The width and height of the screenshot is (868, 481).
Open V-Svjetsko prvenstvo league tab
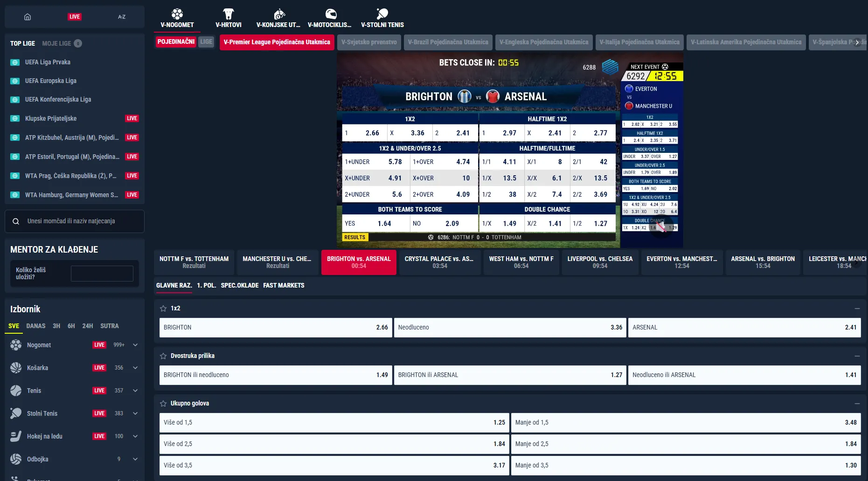pos(369,42)
